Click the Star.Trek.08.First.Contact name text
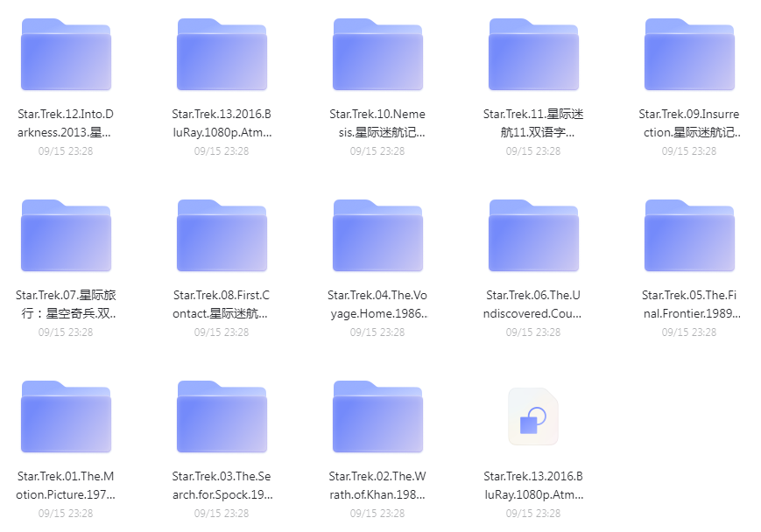The image size is (761, 532). click(222, 304)
